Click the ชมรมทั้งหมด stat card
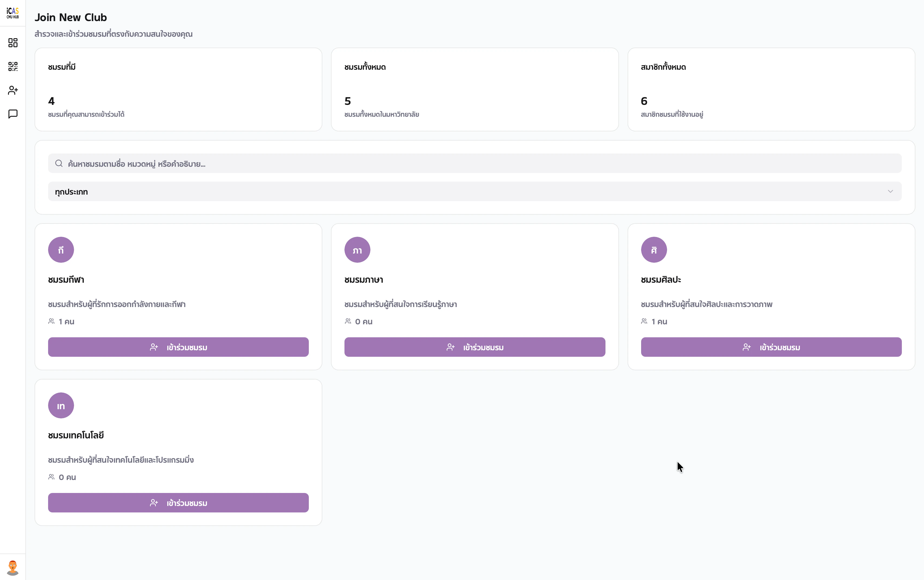924x580 pixels. coord(475,89)
